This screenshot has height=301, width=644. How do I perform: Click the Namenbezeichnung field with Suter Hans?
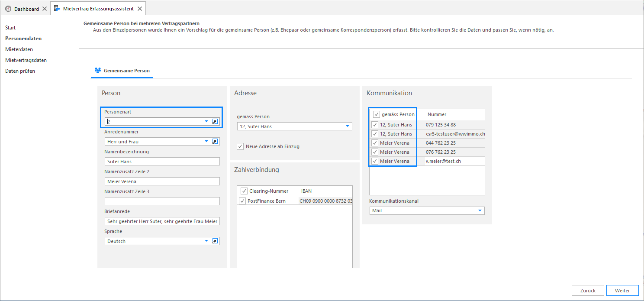(162, 162)
